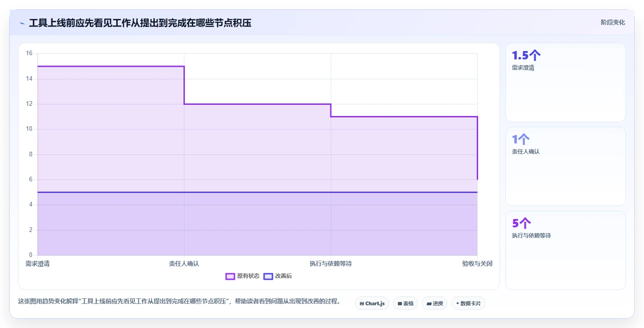Viewport: 644px width, 328px height.
Task: Click the lightning icon beside the title
Action: (22, 23)
